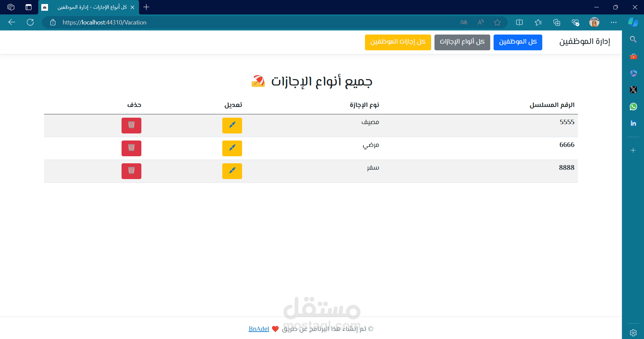Follow the BnAdel footer link

[x=259, y=329]
